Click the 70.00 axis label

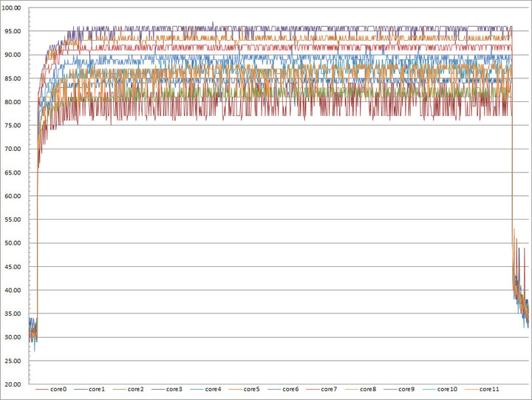pyautogui.click(x=13, y=149)
